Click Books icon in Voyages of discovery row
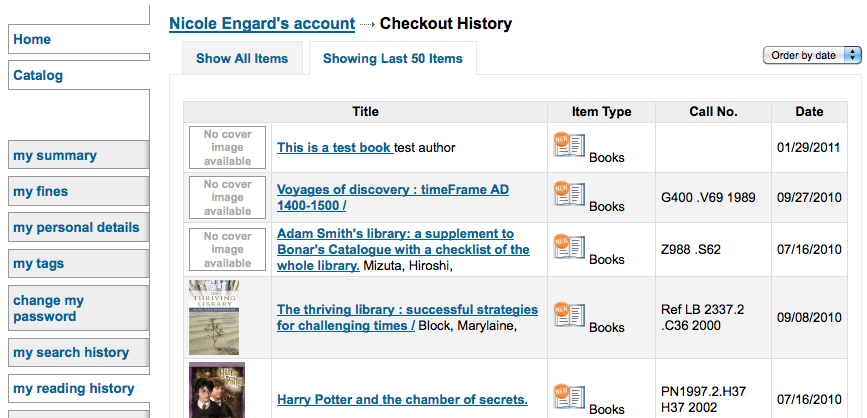 (570, 195)
